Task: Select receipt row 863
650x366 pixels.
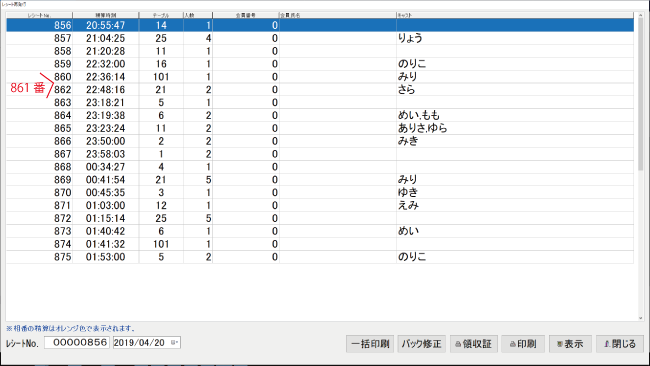Action: coord(320,102)
